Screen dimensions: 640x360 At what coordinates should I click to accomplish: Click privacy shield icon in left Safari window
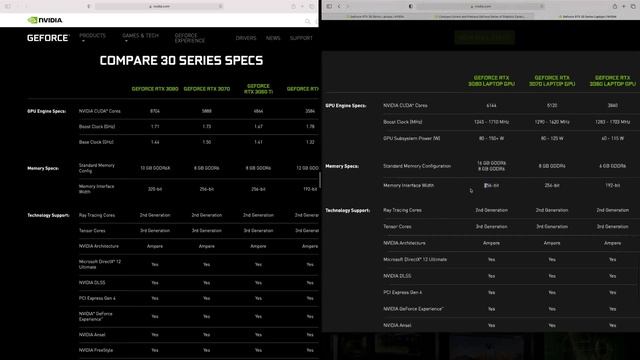89,6
